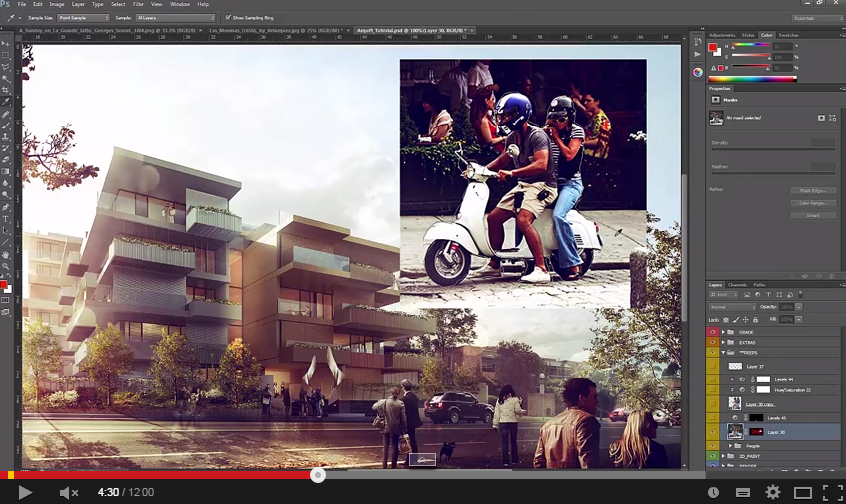Image resolution: width=846 pixels, height=504 pixels.
Task: Select the Eyedropper tool in the toolbar
Action: (x=6, y=102)
